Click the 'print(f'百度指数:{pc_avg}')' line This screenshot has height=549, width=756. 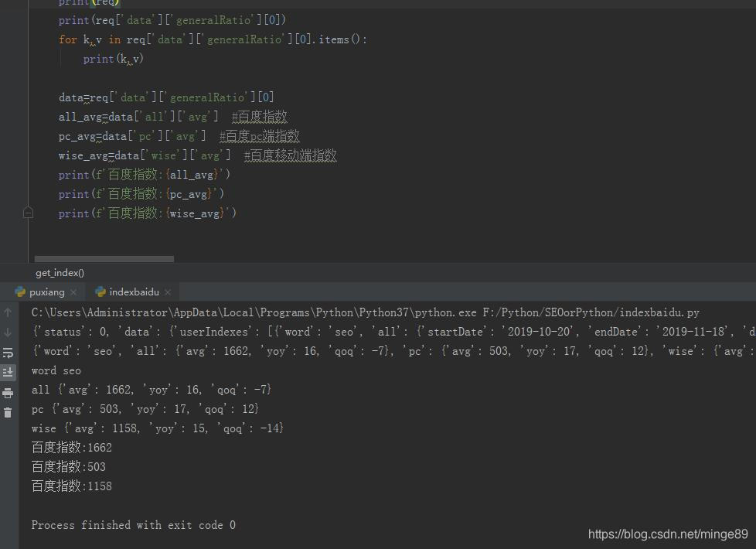(141, 194)
